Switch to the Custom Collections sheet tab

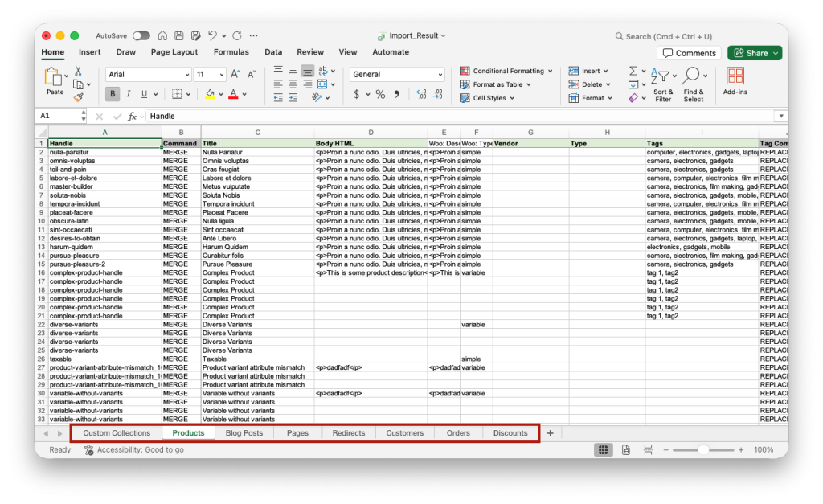(117, 433)
